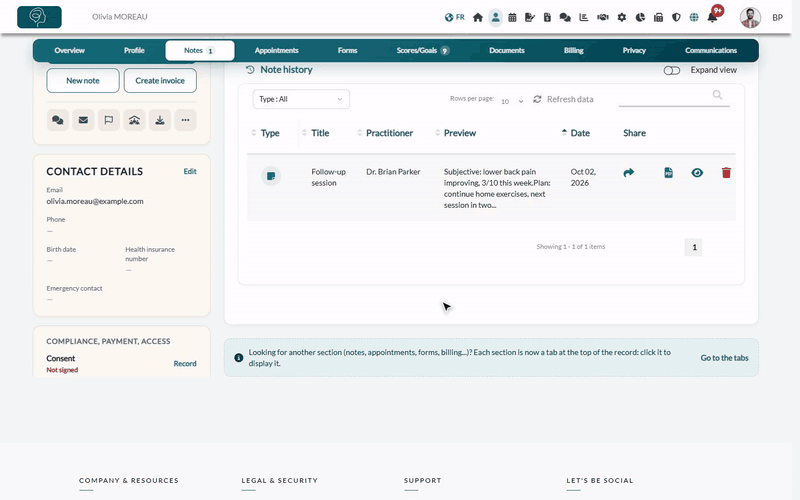The width and height of the screenshot is (800, 500).
Task: Click Edit in Contact Details
Action: click(190, 171)
